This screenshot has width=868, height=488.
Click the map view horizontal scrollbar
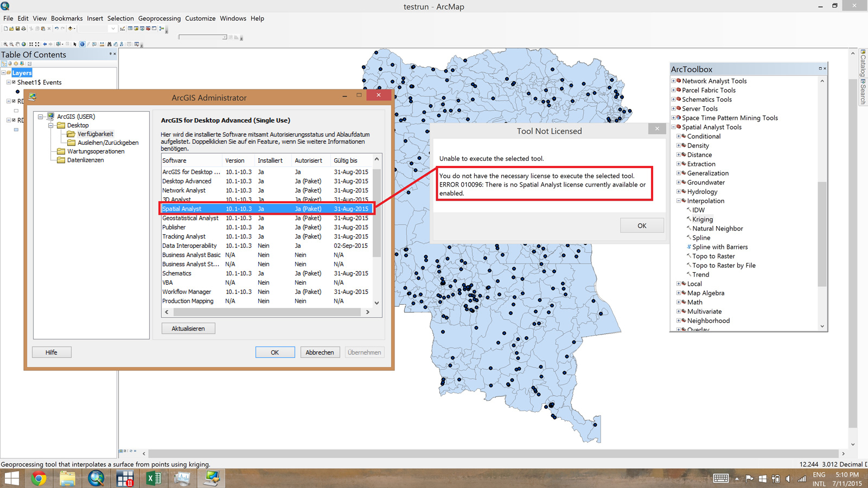tap(493, 453)
